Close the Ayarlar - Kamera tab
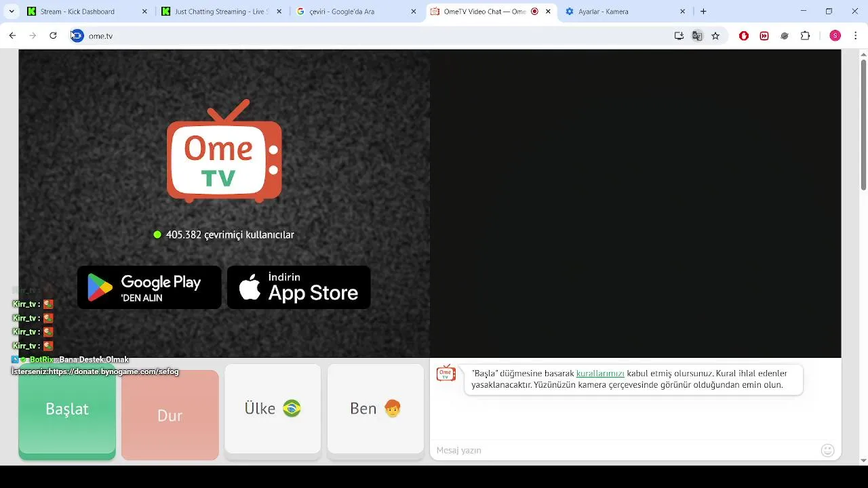The height and width of the screenshot is (488, 868). tap(683, 12)
